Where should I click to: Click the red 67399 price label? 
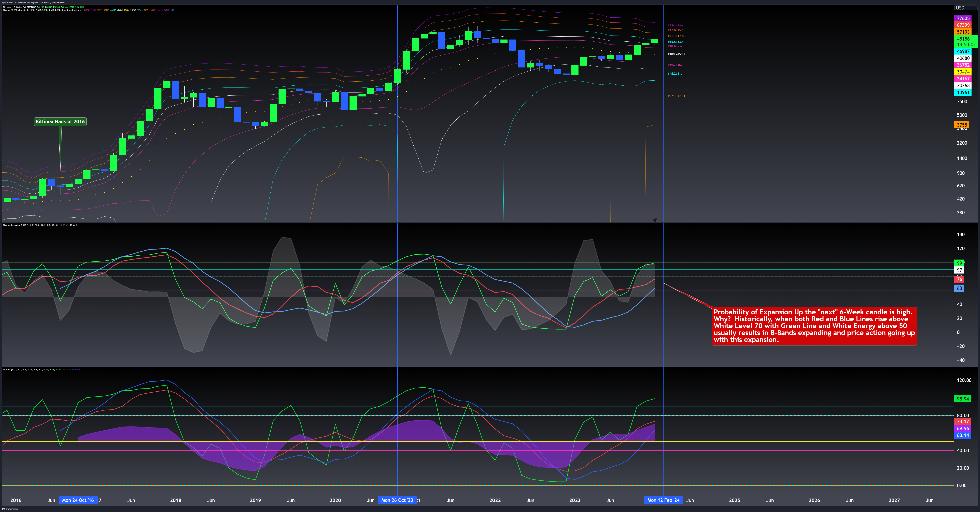tap(963, 25)
